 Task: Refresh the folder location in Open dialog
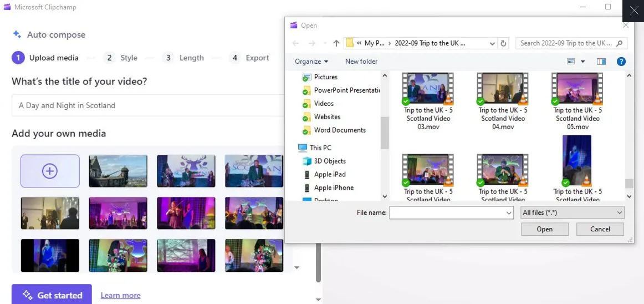coord(504,43)
